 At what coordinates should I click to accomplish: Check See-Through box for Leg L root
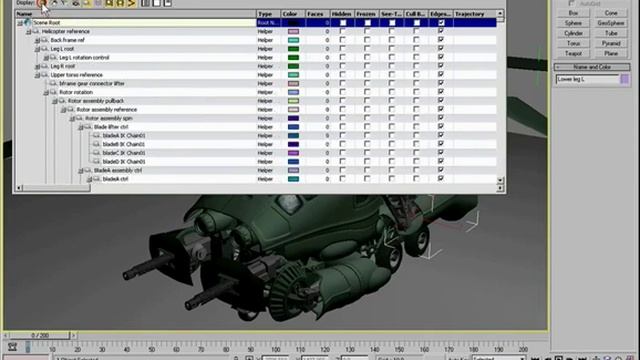point(392,49)
